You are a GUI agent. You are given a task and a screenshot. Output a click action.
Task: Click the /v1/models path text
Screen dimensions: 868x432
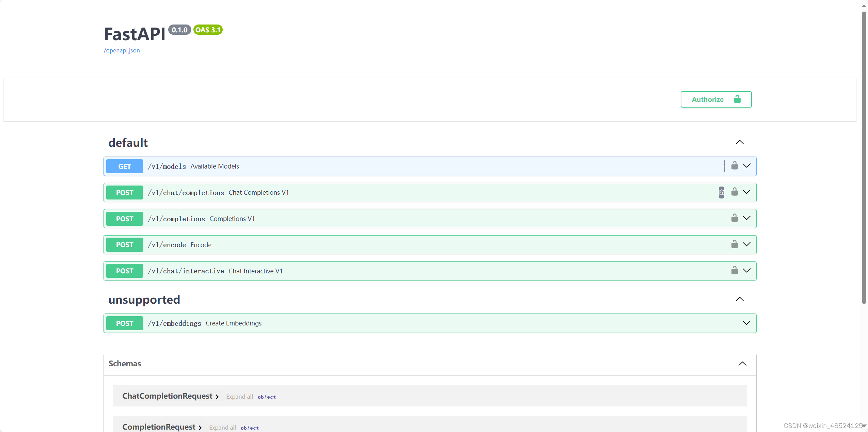[167, 166]
